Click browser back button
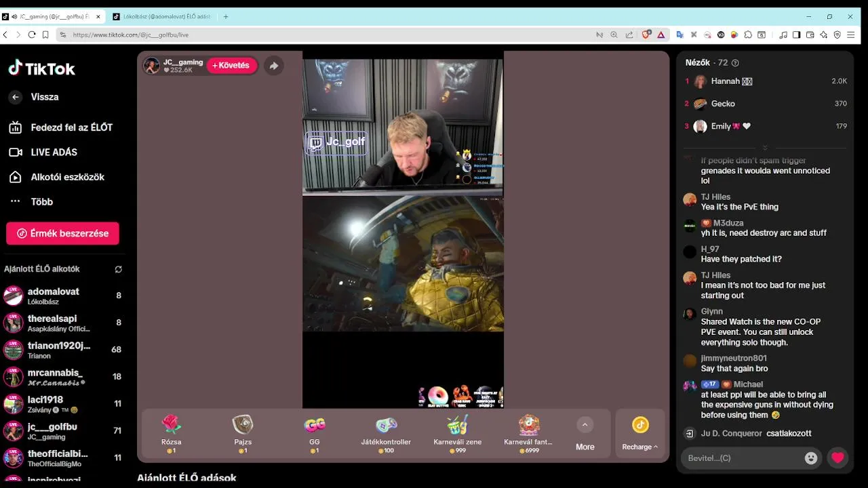 pyautogui.click(x=5, y=35)
